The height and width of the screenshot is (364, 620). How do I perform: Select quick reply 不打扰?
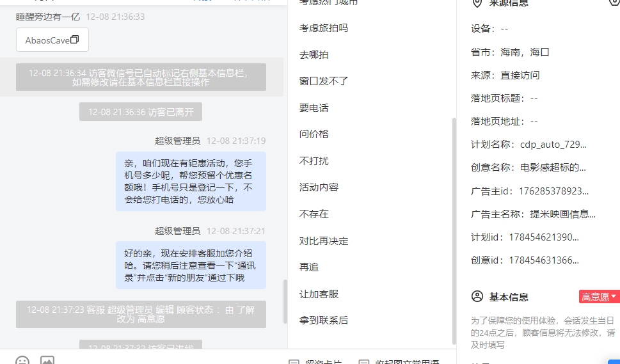pyautogui.click(x=314, y=161)
